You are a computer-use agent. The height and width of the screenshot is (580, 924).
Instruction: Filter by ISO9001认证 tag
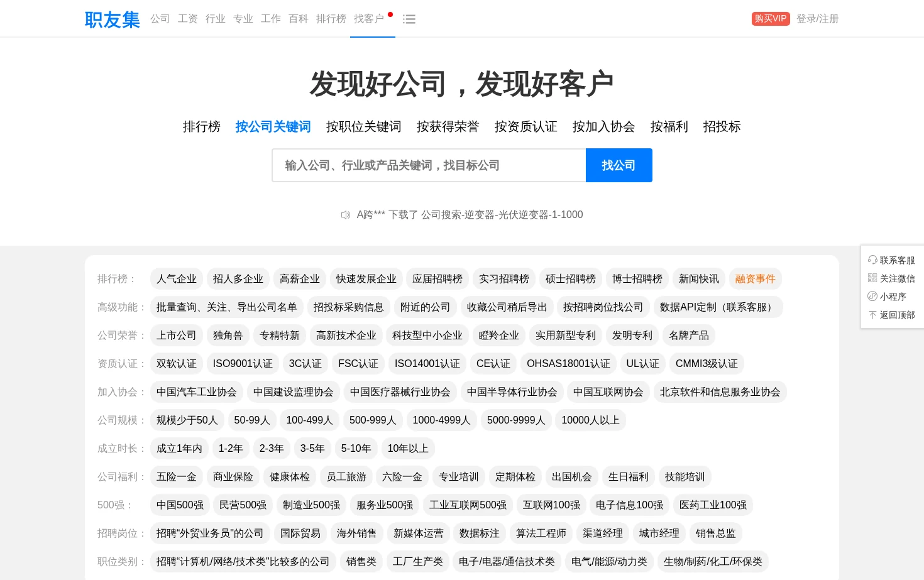243,364
